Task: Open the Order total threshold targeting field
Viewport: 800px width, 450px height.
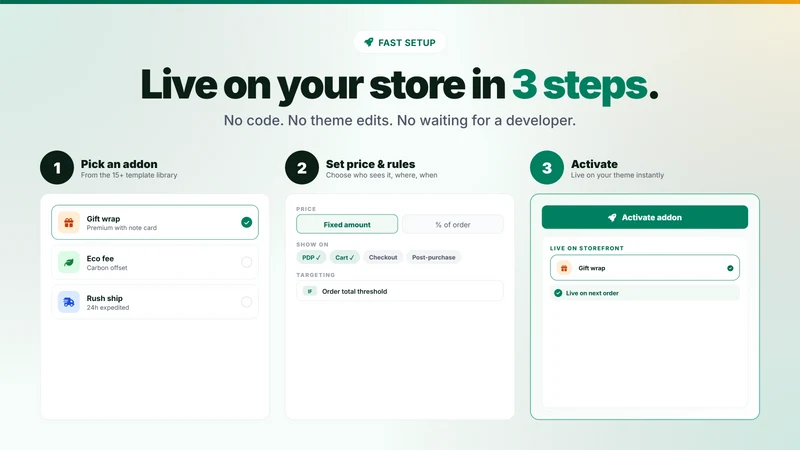Action: coord(399,291)
